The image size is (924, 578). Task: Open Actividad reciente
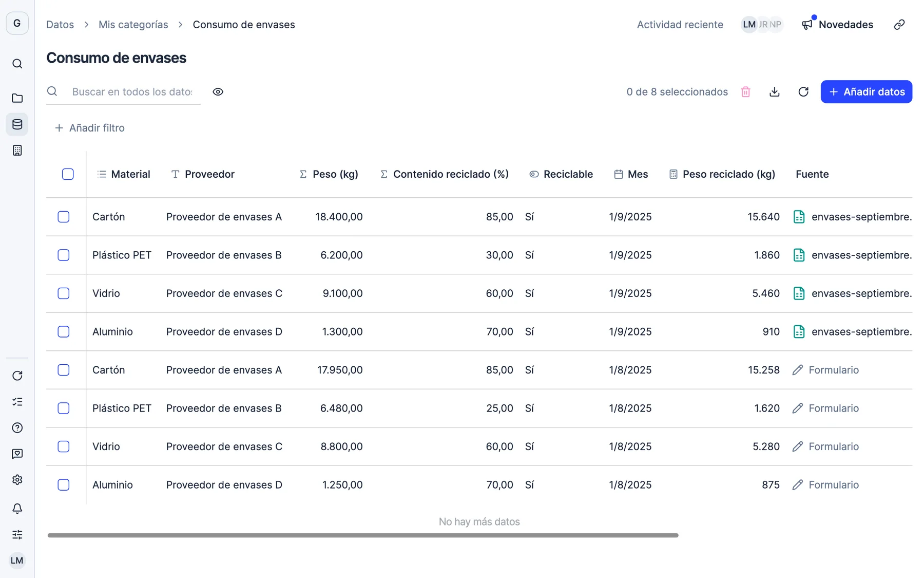[x=680, y=25]
